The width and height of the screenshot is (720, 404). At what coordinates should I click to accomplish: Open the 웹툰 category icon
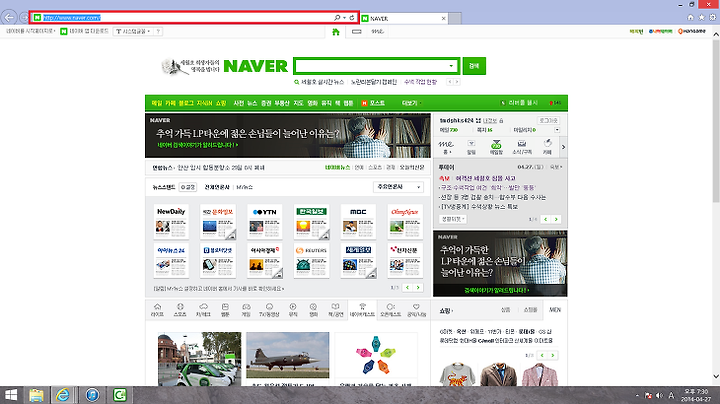(x=225, y=309)
